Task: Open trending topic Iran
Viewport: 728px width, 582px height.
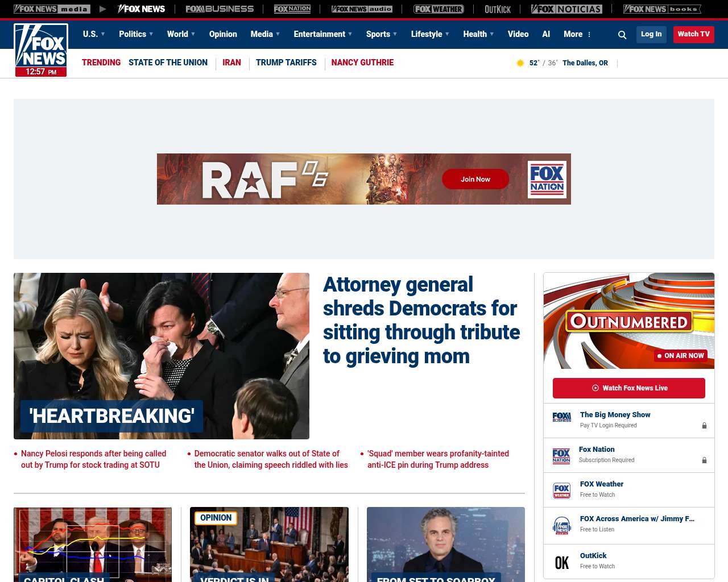Action: pos(231,63)
